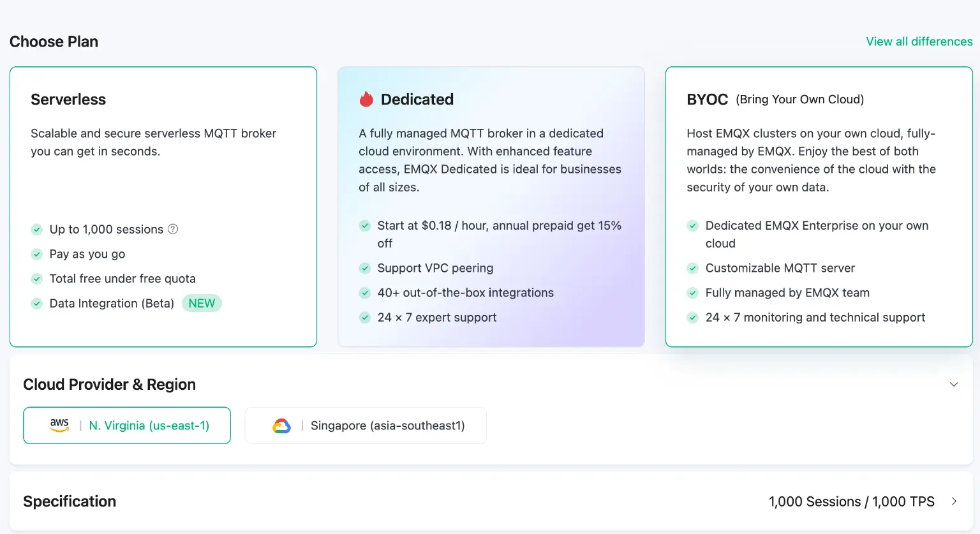Click the NEW badge on Data Integration
Viewport: 980px width, 534px height.
click(x=202, y=303)
